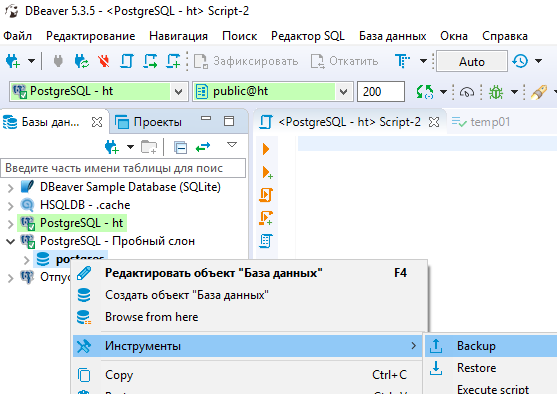The image size is (557, 394).
Task: Click the Reconnect icon with green arrows
Action: 81,61
